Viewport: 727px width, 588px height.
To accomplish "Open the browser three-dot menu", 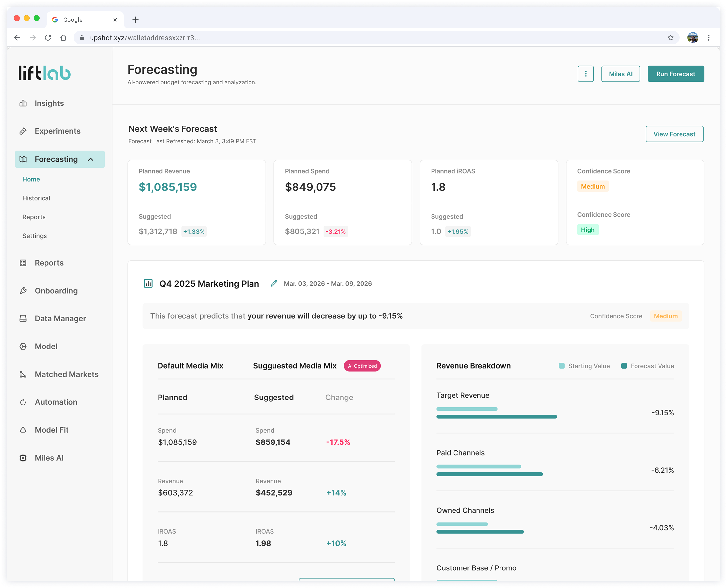I will click(x=708, y=38).
